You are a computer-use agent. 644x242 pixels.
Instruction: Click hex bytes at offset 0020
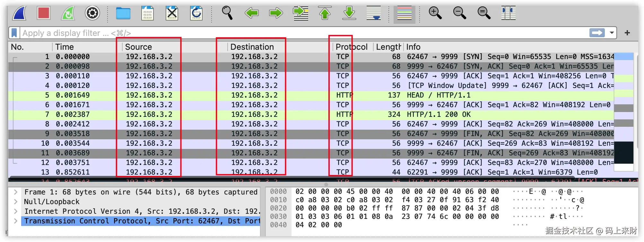(x=397, y=208)
